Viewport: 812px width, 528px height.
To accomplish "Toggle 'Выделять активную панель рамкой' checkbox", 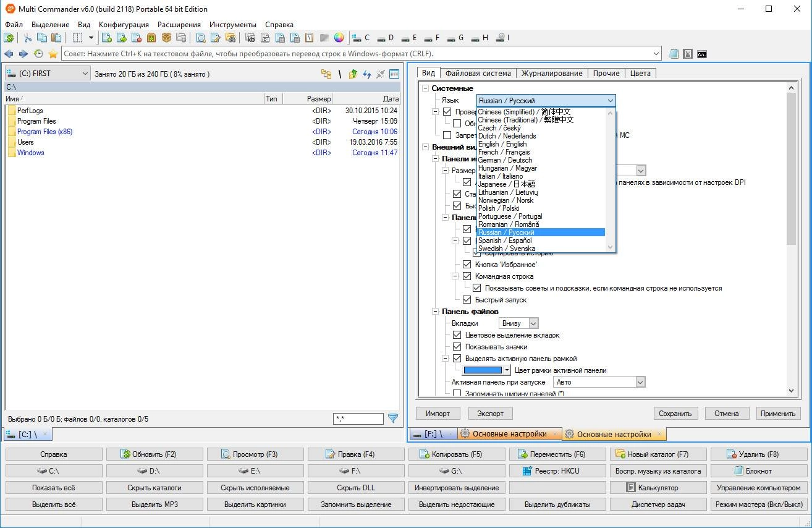I will (x=457, y=359).
